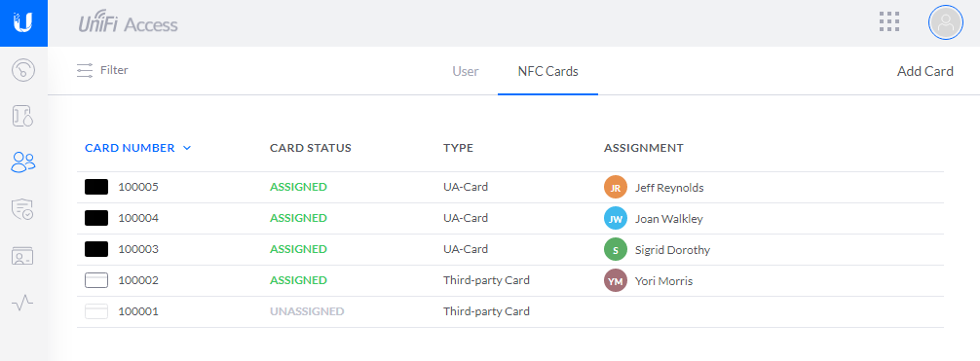Open the dashboard gauge icon in sidebar

coord(23,69)
